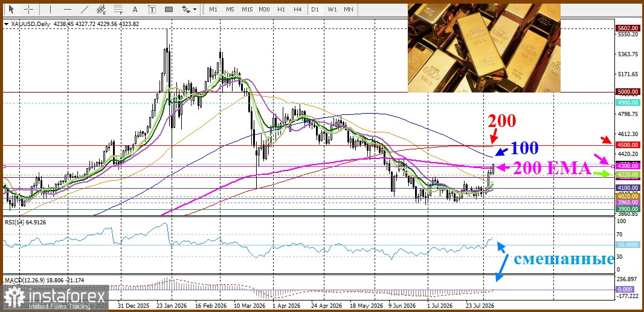Activate the crosshair tool
644x312 pixels.
coord(28,9)
